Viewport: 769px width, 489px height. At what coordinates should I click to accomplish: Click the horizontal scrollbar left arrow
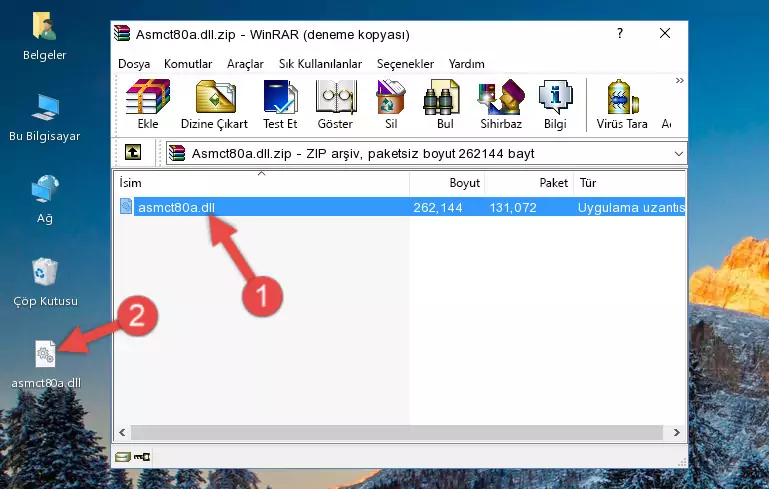[x=122, y=432]
